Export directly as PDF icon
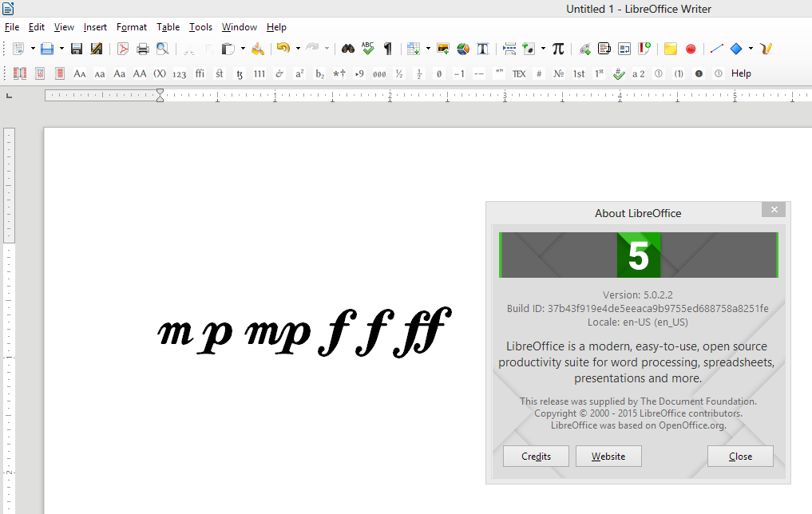This screenshot has height=514, width=812. tap(123, 49)
